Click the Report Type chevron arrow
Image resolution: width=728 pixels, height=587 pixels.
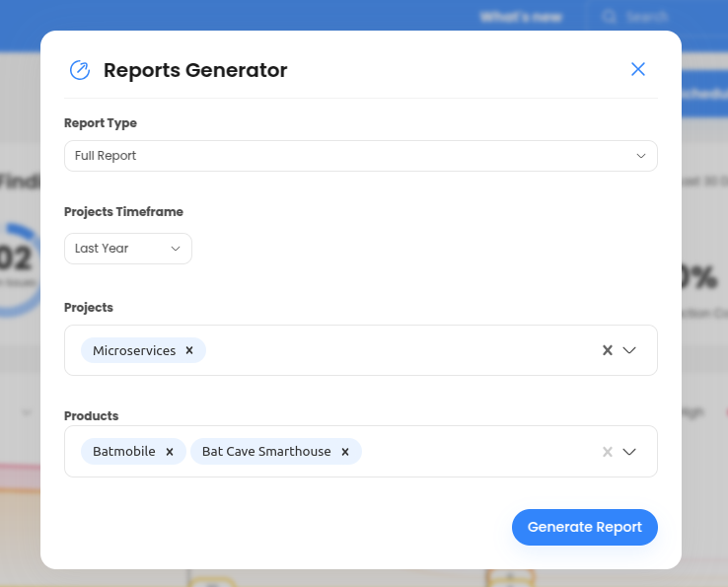coord(641,156)
